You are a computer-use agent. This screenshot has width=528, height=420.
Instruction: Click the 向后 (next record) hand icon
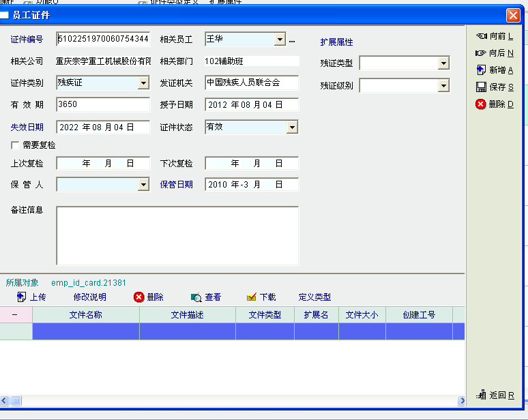click(x=481, y=53)
